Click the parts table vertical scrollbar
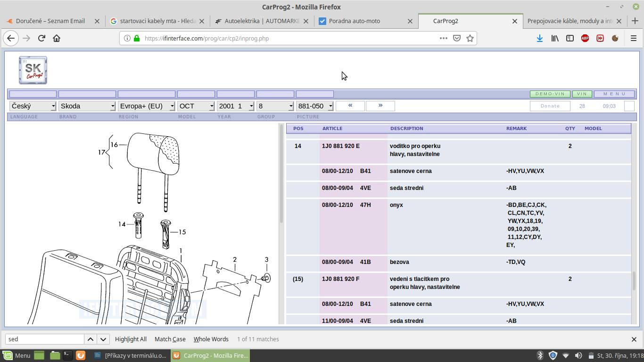 634,281
